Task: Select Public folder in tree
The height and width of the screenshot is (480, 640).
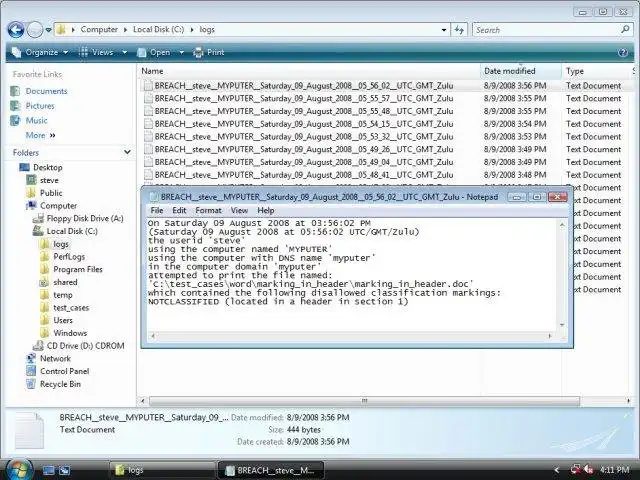Action: pos(51,193)
